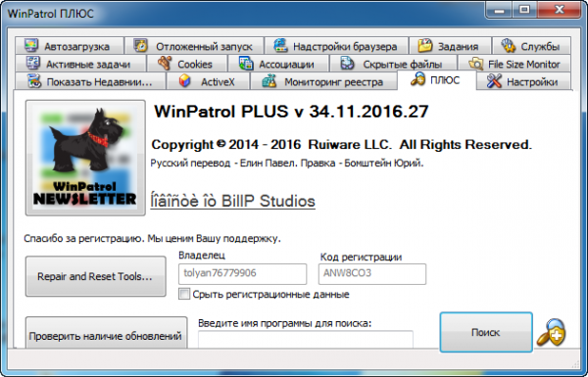Open the Активные задачи tab
The height and width of the screenshot is (377, 588).
(80, 64)
